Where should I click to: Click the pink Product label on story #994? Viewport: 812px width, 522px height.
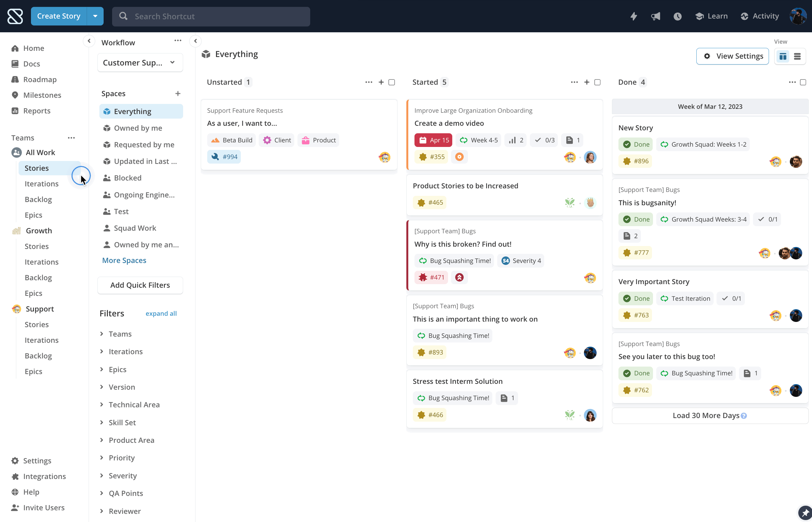pyautogui.click(x=319, y=140)
